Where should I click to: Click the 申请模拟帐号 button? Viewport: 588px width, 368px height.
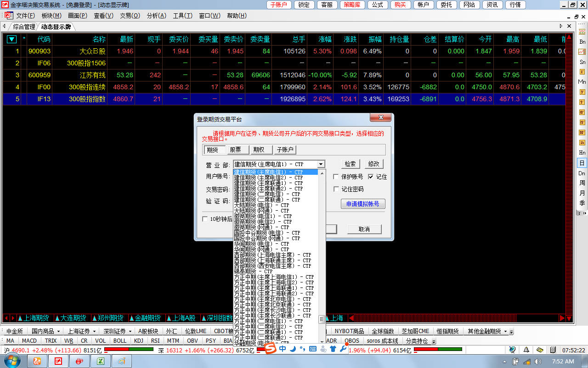tap(363, 204)
